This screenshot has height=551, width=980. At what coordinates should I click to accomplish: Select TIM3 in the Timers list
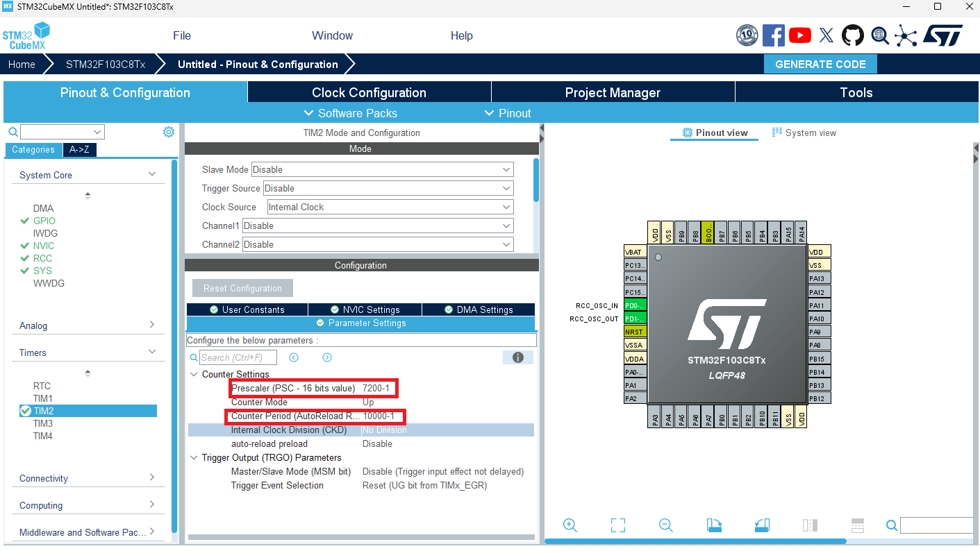point(43,423)
